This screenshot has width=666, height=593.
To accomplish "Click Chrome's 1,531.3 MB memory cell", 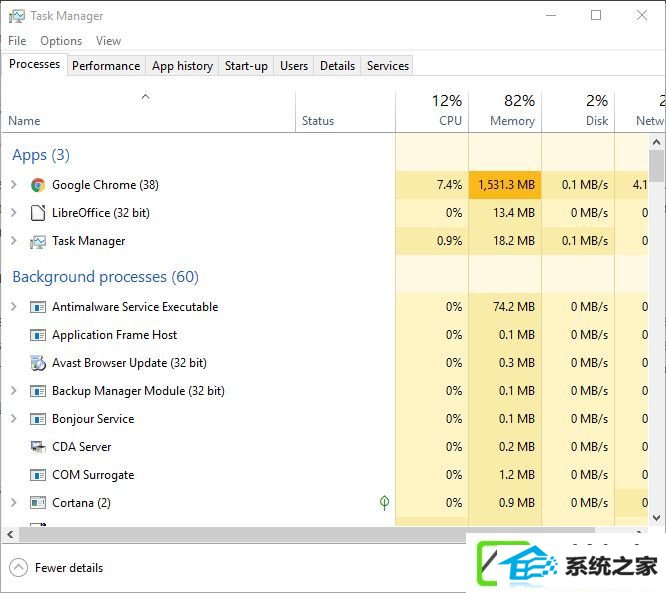I will [505, 185].
